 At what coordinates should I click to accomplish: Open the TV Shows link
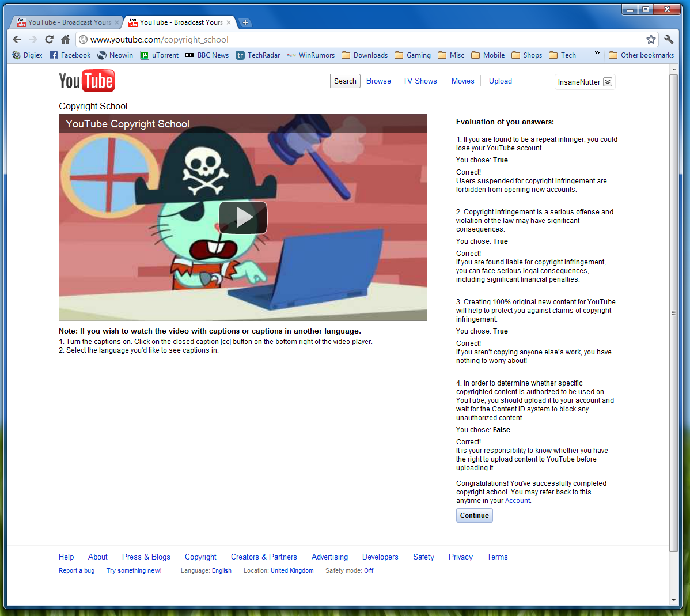pos(420,81)
